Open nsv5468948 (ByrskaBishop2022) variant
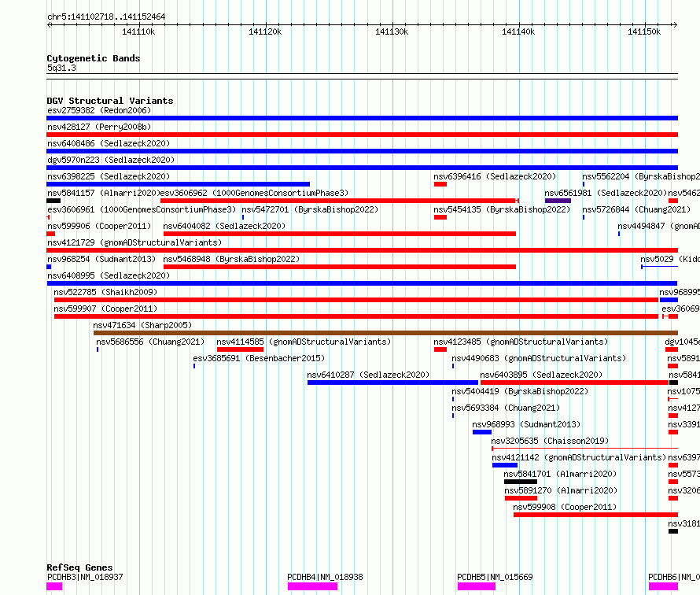 [231, 259]
